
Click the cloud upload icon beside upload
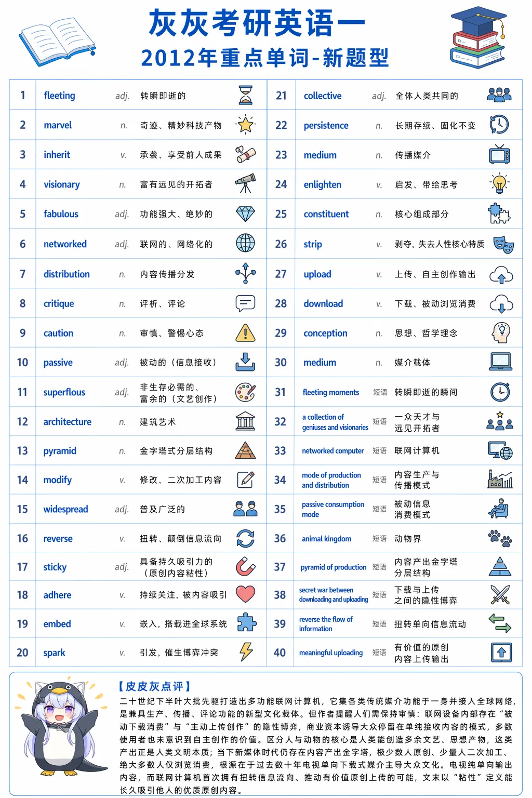coord(501,274)
